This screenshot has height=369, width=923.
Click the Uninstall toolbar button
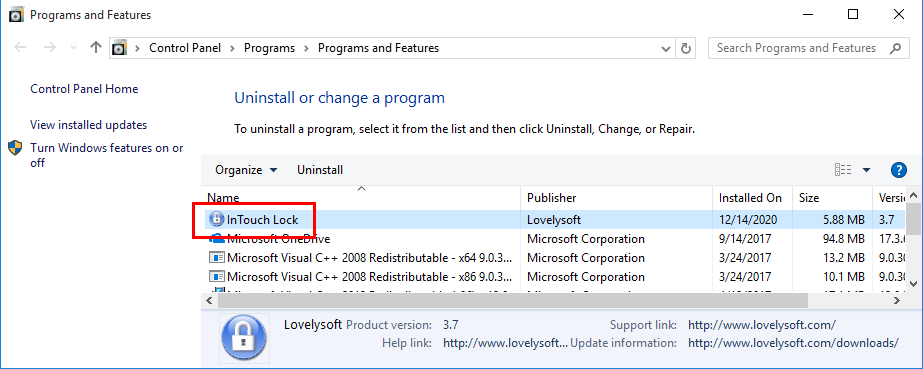pos(320,170)
